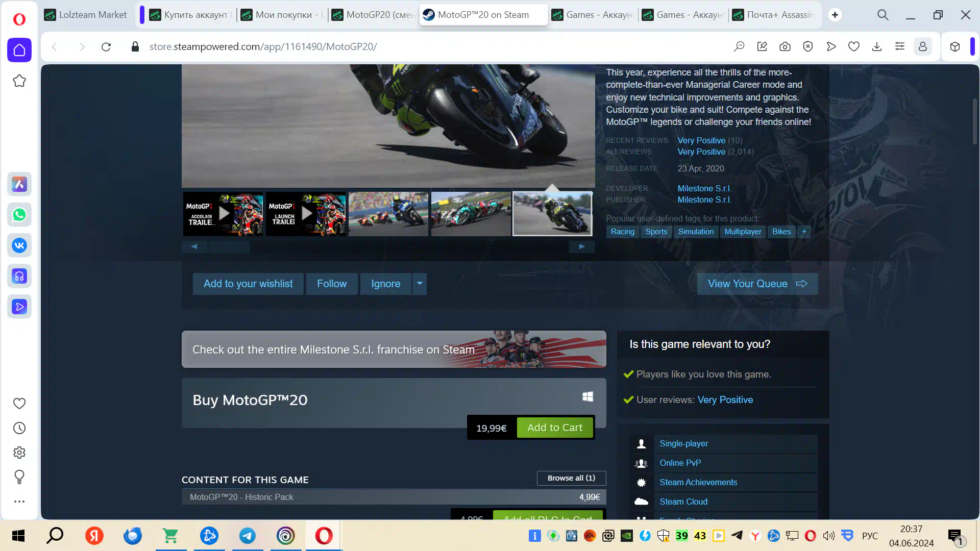This screenshot has width=980, height=551.
Task: Reload the Steam page
Action: (106, 47)
